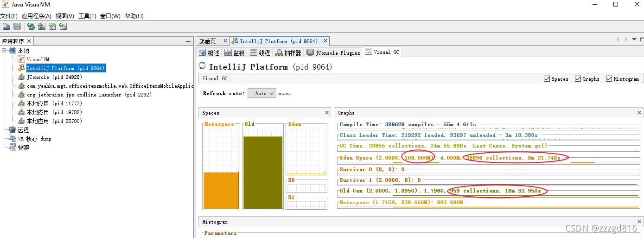Switch to the 线程 tab
This screenshot has height=238, width=644.
260,53
